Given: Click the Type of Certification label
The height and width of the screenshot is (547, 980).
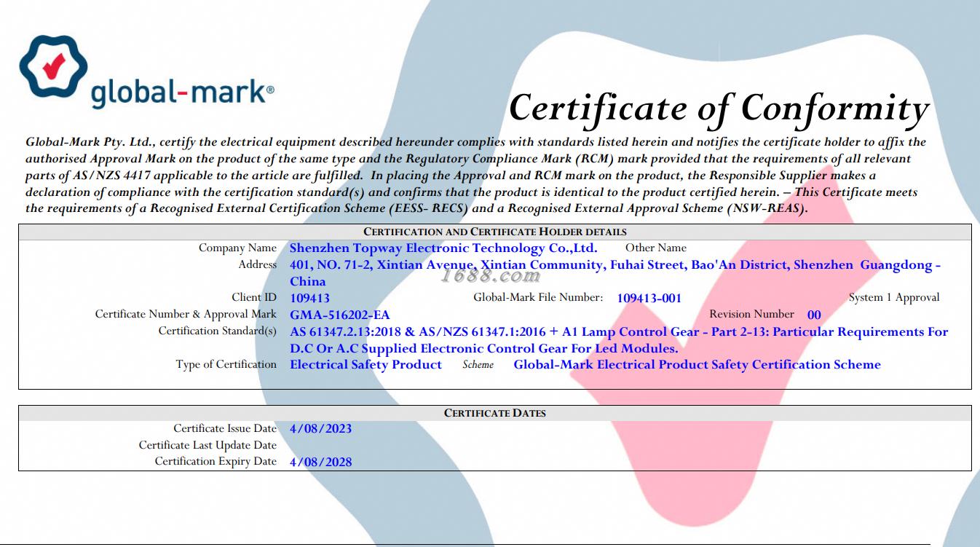Looking at the screenshot, I should (226, 364).
